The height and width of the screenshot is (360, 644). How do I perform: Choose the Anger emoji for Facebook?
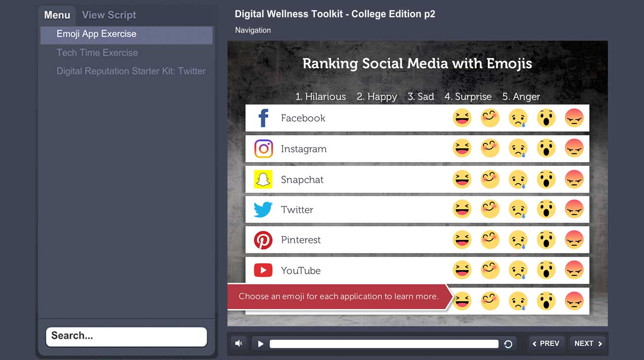[x=574, y=118]
